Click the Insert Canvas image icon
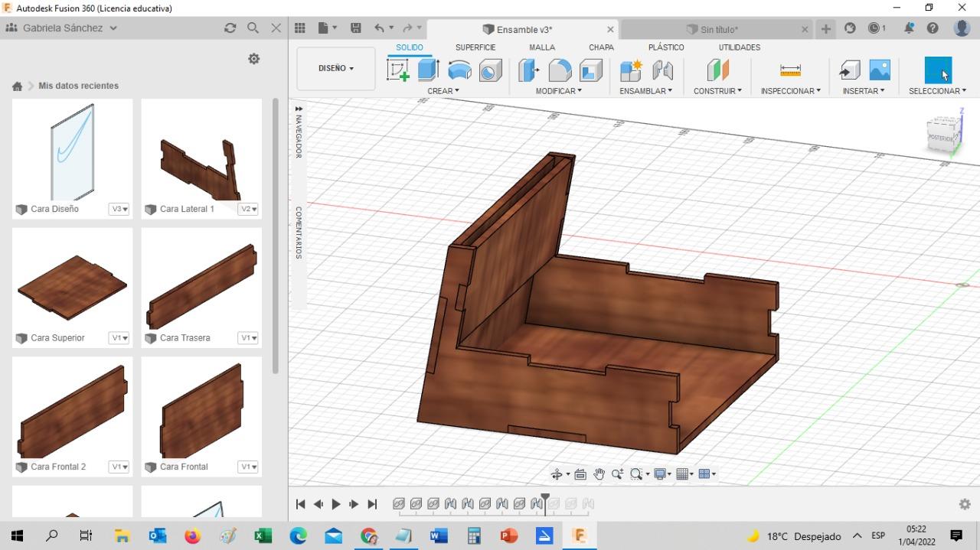The height and width of the screenshot is (550, 980). [880, 70]
